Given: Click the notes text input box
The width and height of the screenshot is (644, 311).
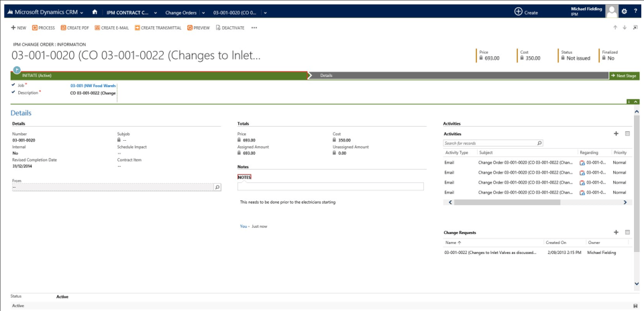Looking at the screenshot, I should 331,187.
